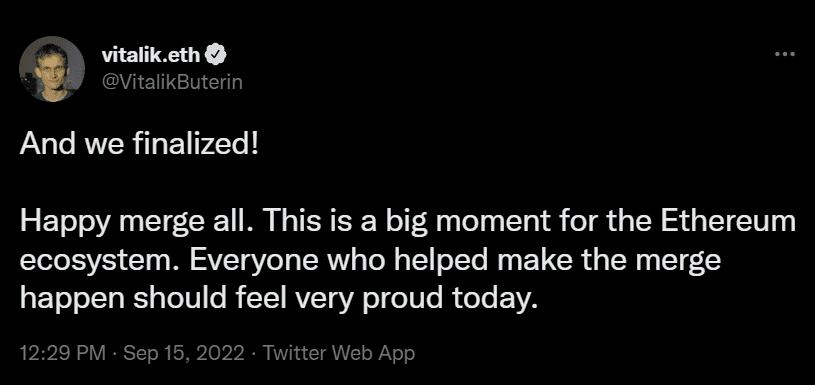Click the word "should" in the tweet
This screenshot has height=385, width=815.
pyautogui.click(x=173, y=299)
